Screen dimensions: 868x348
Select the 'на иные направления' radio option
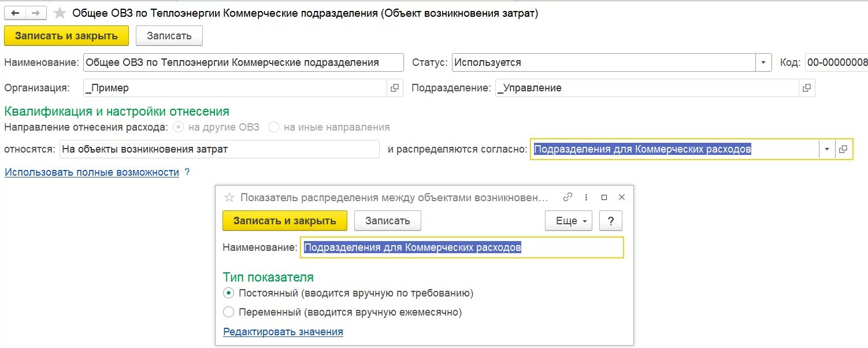click(x=273, y=127)
